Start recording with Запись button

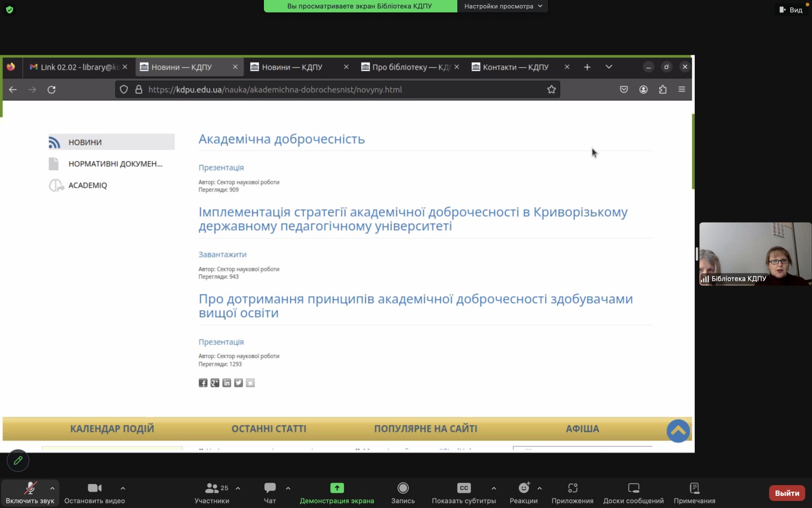coord(403,493)
